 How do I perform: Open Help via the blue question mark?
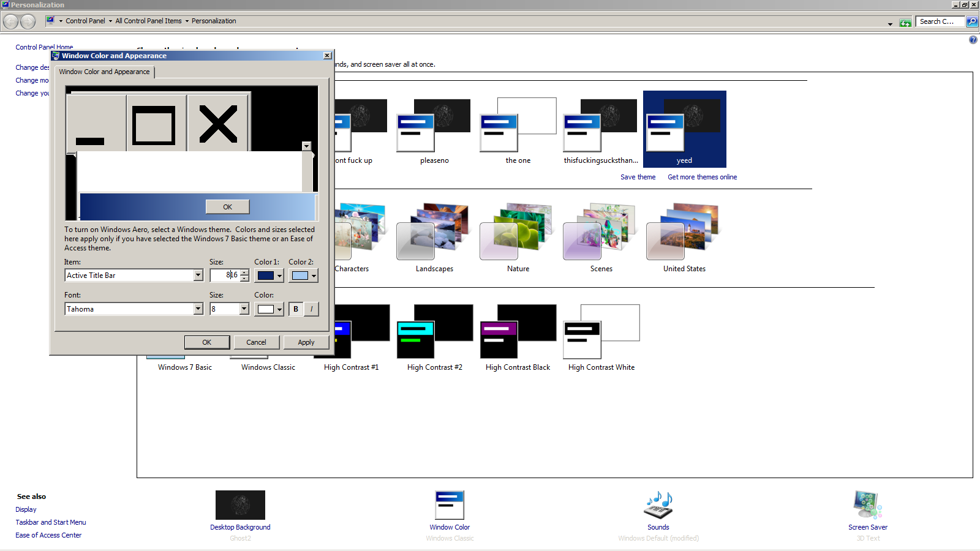[973, 40]
